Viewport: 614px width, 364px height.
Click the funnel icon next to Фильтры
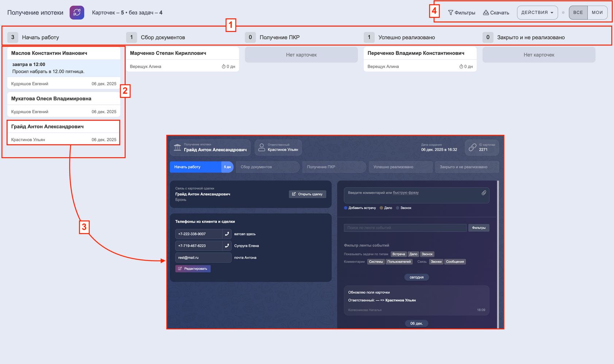[x=450, y=13]
